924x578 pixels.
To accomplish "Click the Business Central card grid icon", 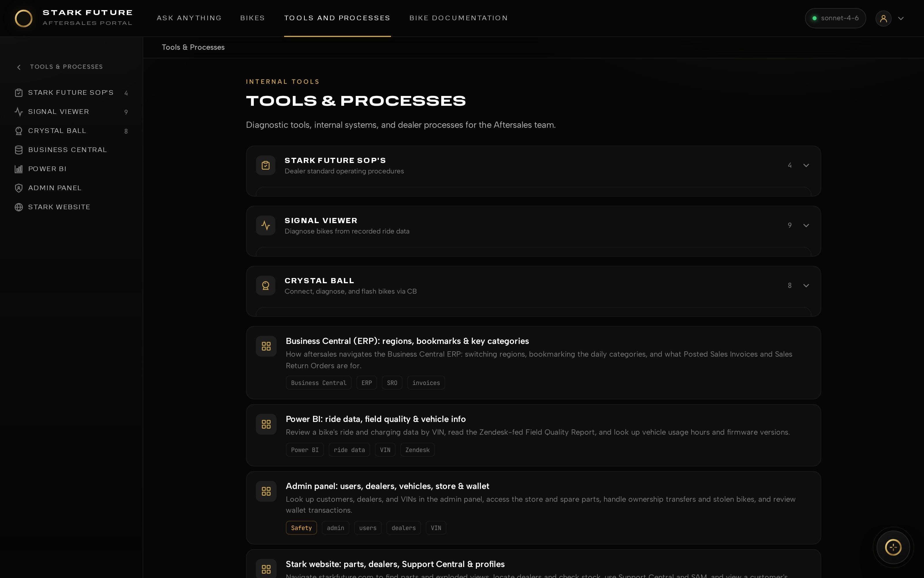I will tap(266, 346).
